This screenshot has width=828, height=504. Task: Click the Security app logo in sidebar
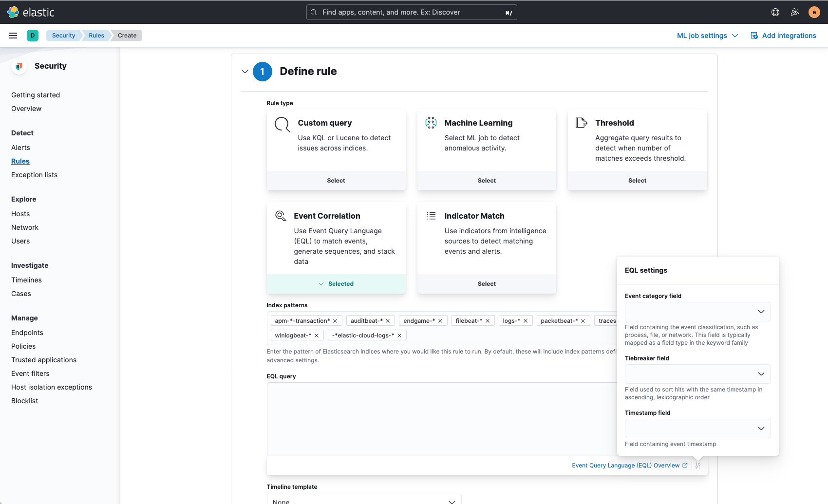click(x=19, y=66)
